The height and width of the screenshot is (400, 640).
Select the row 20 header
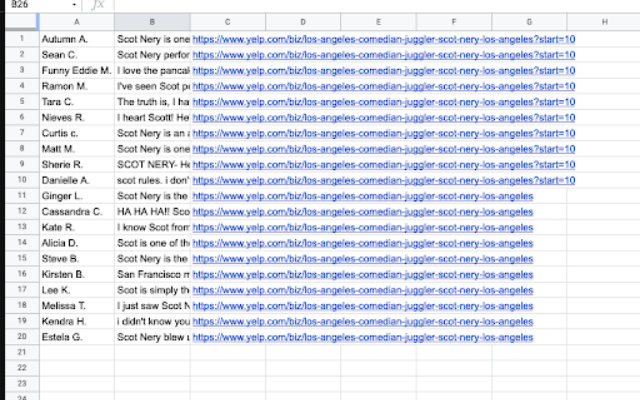tap(19, 337)
